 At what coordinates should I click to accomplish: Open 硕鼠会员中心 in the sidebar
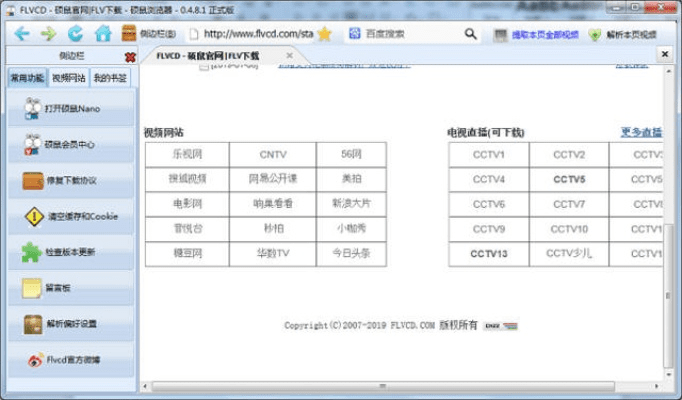point(71,144)
